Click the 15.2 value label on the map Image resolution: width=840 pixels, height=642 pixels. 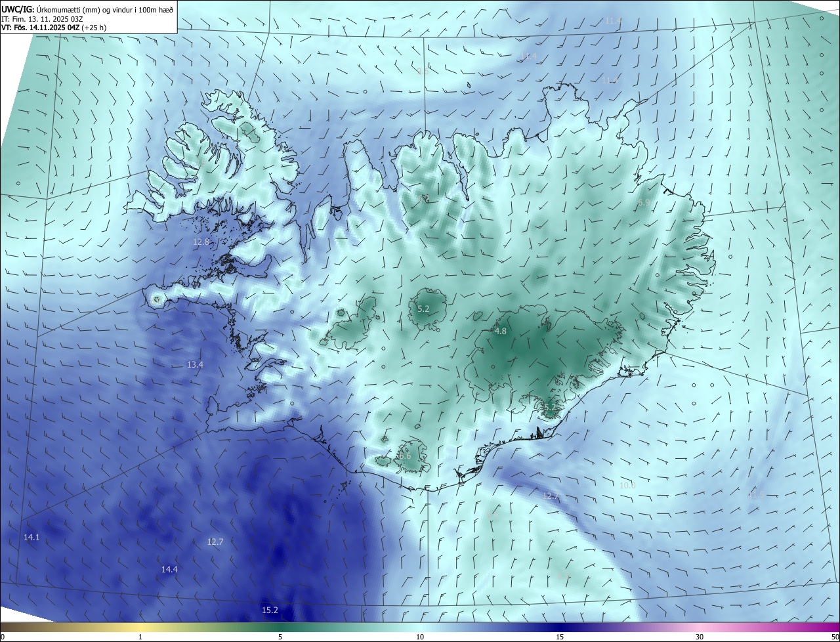tap(270, 610)
